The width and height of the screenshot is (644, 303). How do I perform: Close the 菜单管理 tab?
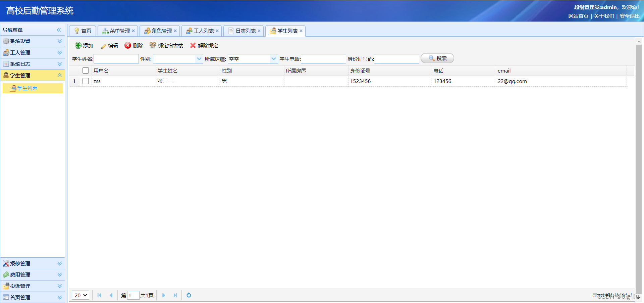point(133,31)
